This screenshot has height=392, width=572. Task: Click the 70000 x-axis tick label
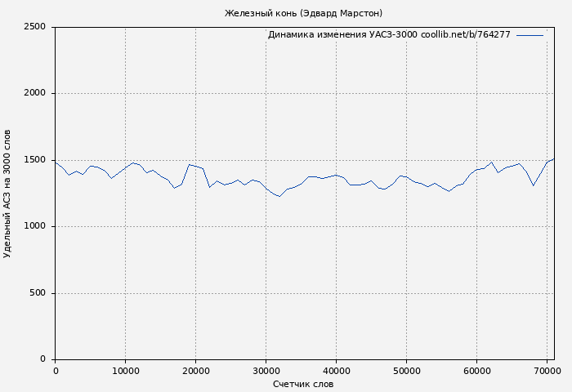pyautogui.click(x=547, y=371)
